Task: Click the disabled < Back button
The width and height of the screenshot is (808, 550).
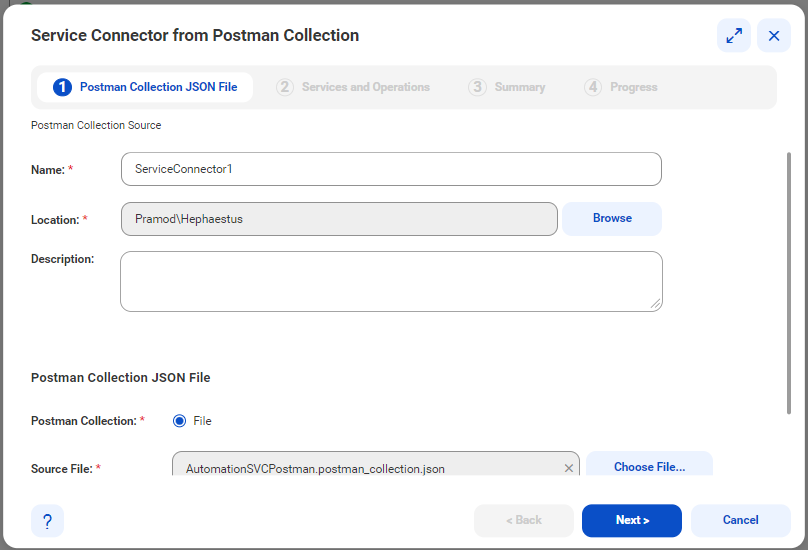Action: click(x=524, y=521)
